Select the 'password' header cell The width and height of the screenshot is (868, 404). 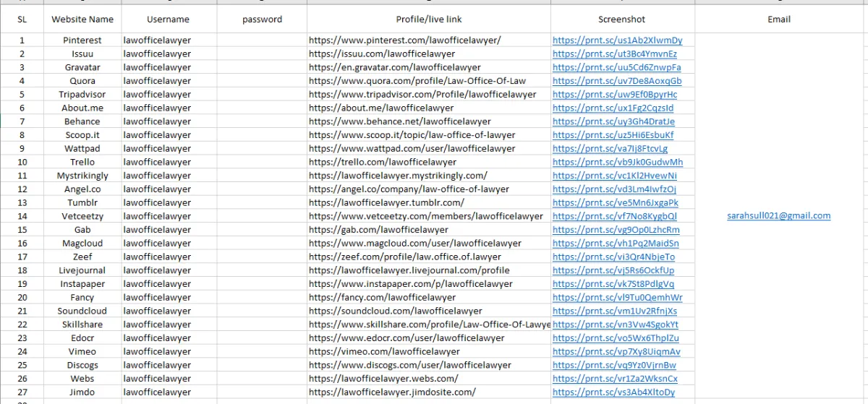[x=262, y=19]
